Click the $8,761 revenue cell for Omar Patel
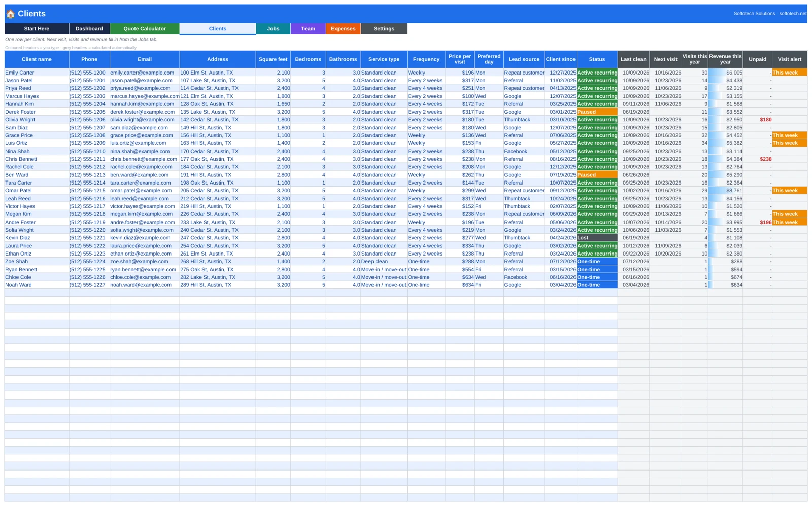The width and height of the screenshot is (812, 506). [x=725, y=191]
